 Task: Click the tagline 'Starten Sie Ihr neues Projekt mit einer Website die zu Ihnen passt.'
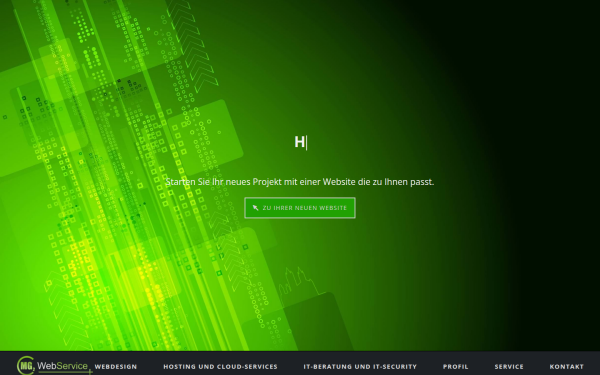tap(300, 182)
